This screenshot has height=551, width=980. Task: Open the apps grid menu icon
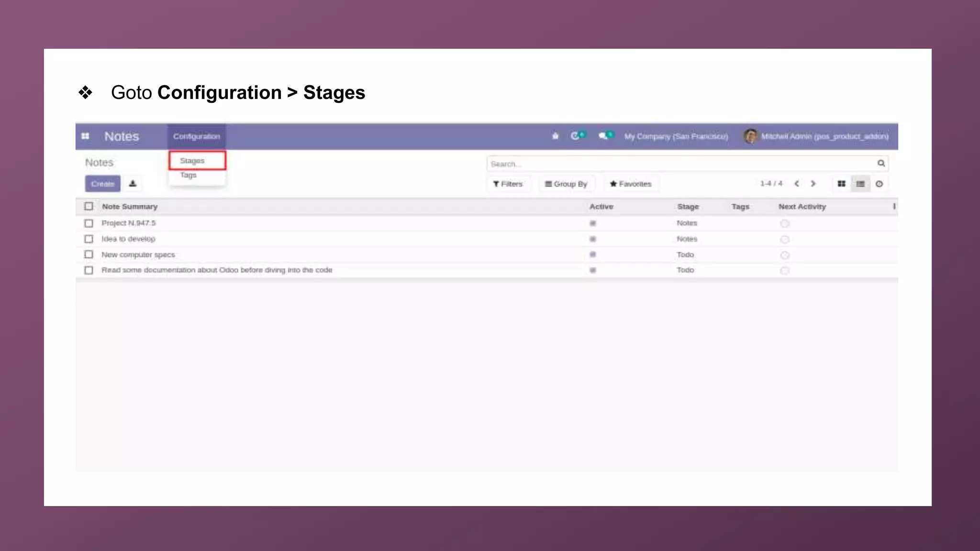(x=85, y=136)
